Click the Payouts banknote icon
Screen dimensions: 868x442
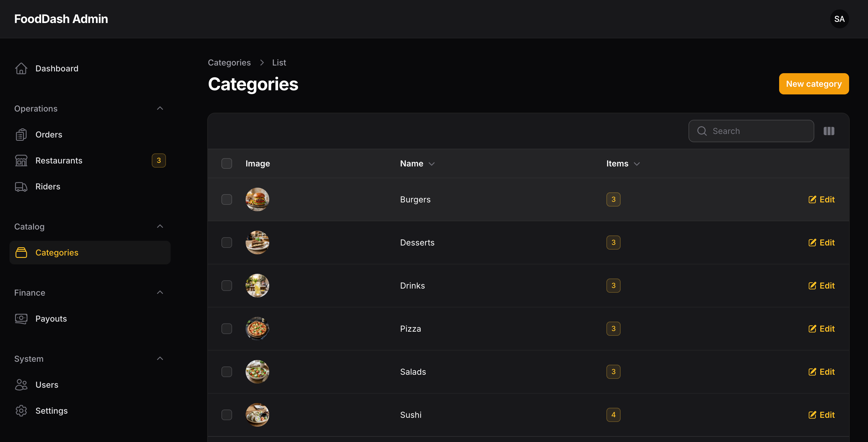(21, 319)
